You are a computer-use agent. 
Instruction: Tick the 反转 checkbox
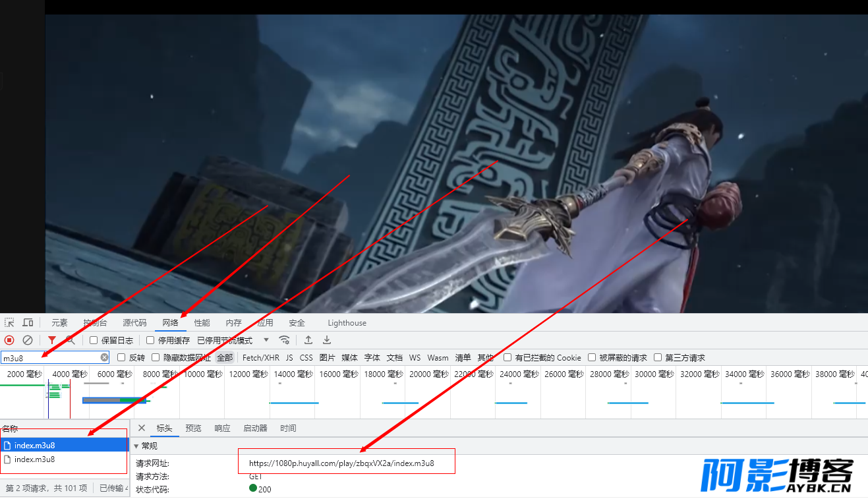pyautogui.click(x=121, y=357)
